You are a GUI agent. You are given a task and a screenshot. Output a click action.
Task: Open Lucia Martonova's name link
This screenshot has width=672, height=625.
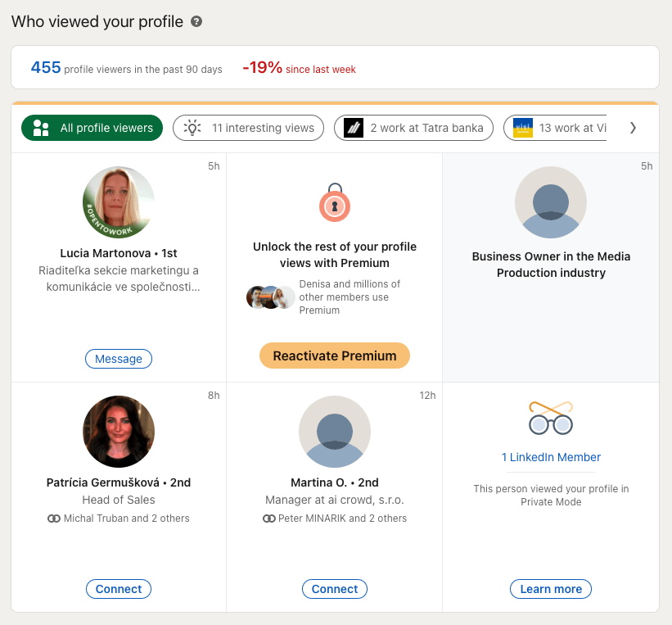pyautogui.click(x=106, y=253)
